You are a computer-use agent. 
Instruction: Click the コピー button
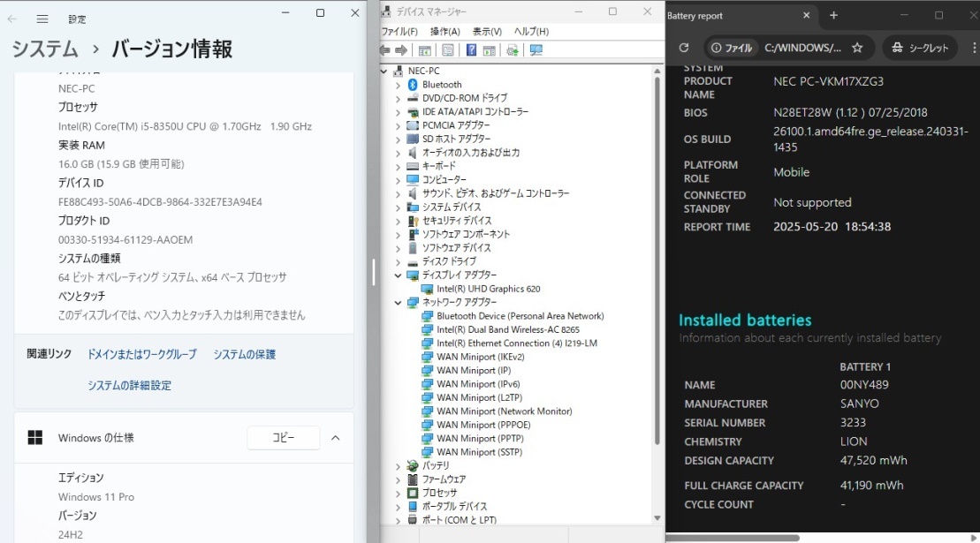coord(283,438)
